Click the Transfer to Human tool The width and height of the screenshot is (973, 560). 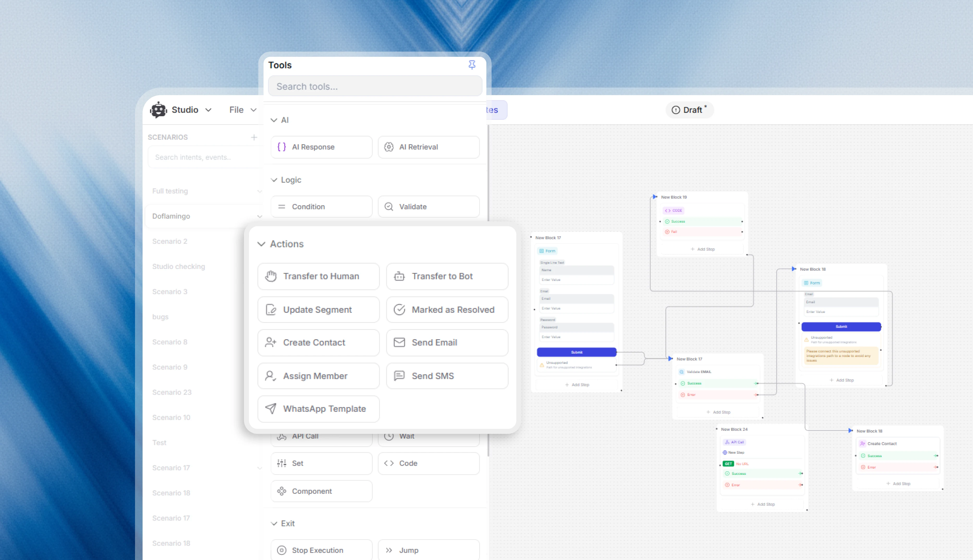coord(319,276)
